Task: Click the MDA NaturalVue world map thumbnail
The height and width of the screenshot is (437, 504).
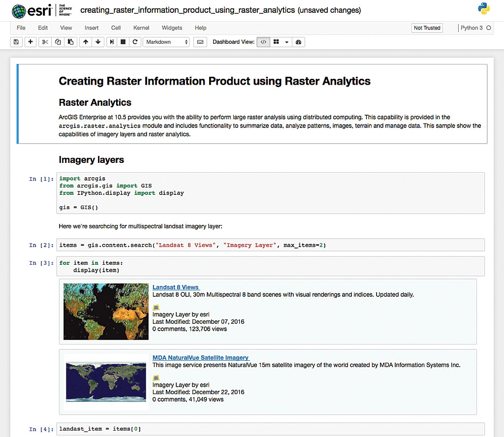Action: click(x=106, y=382)
